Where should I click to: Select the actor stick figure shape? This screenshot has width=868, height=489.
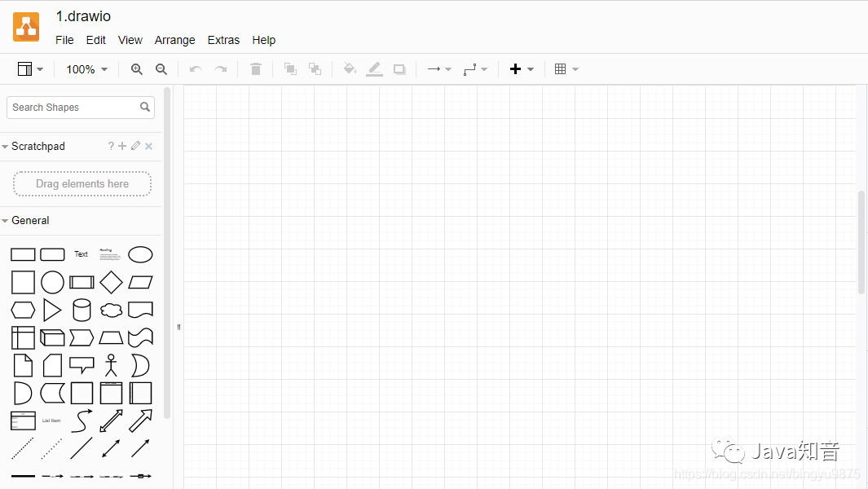point(111,365)
